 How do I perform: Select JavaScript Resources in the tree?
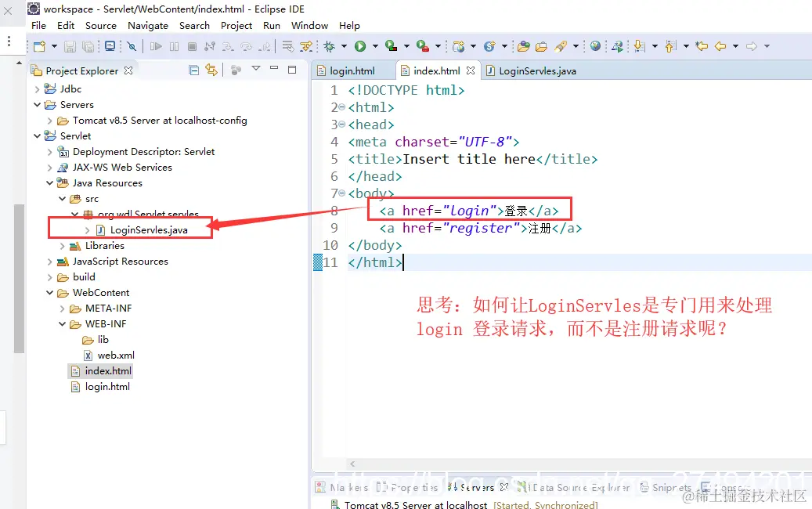[120, 262]
